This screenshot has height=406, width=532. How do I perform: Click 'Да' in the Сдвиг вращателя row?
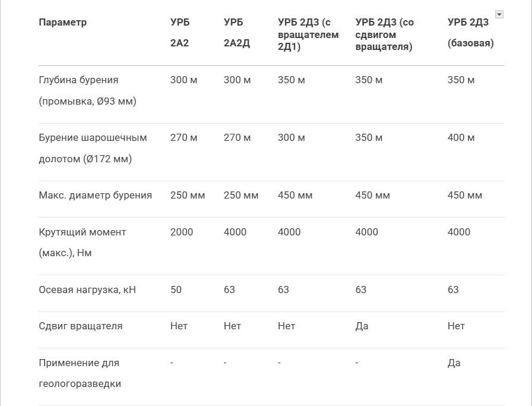click(x=361, y=326)
